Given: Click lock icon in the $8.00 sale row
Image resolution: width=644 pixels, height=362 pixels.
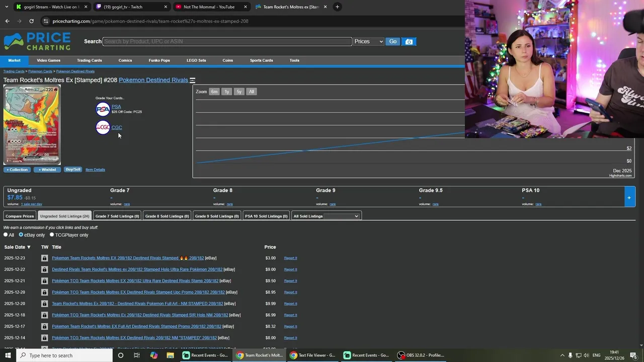Looking at the screenshot, I should point(44,338).
